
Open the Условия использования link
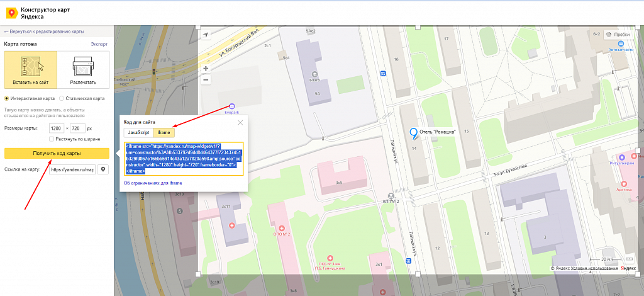tap(594, 268)
